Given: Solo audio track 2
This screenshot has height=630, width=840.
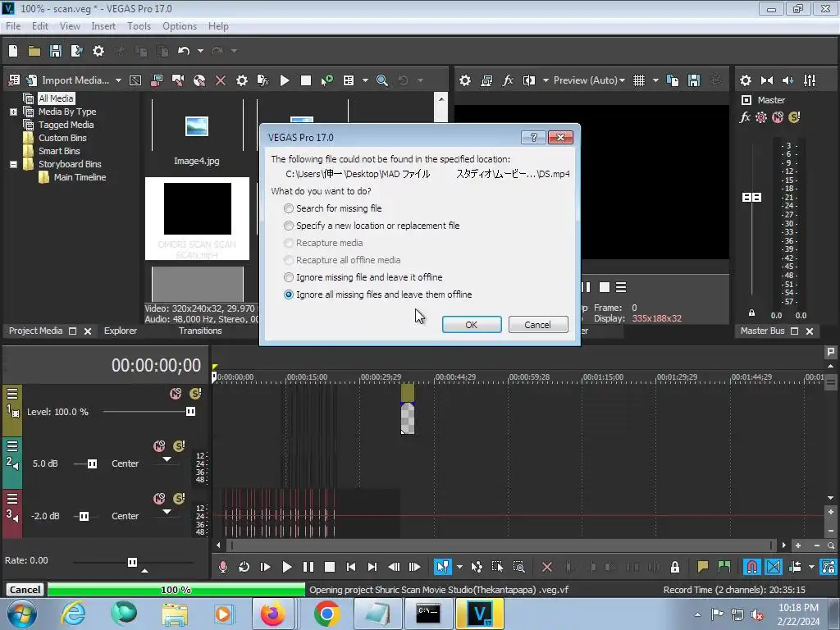Looking at the screenshot, I should tap(179, 445).
